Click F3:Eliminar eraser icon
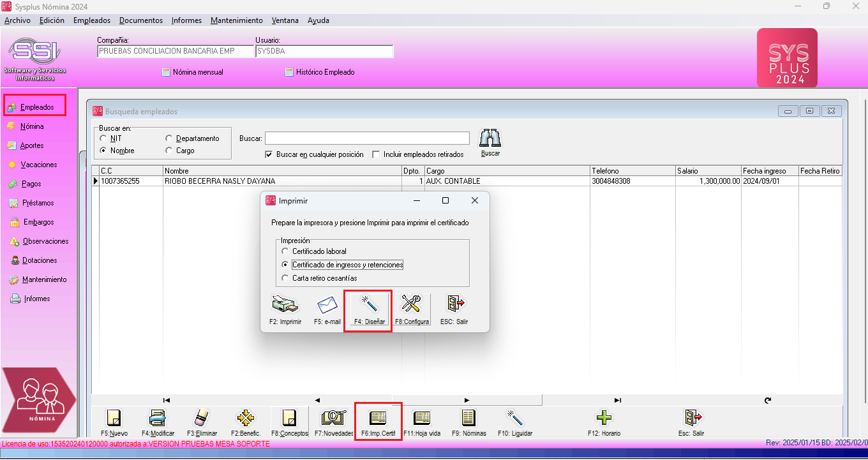The image size is (868, 460). tap(202, 422)
